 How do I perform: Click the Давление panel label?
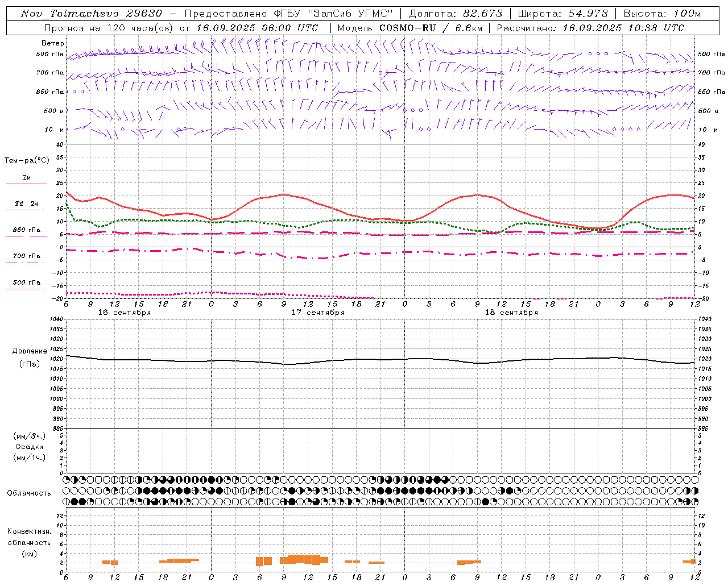(x=30, y=351)
